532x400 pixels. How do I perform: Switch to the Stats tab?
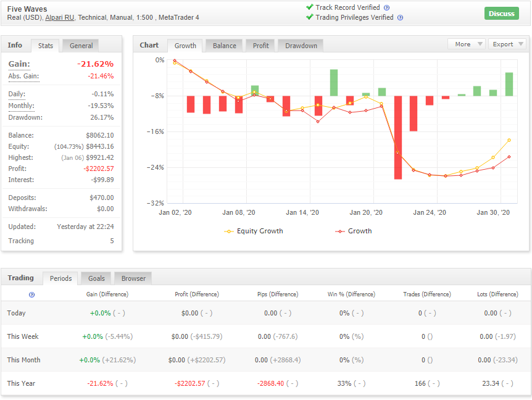click(46, 46)
